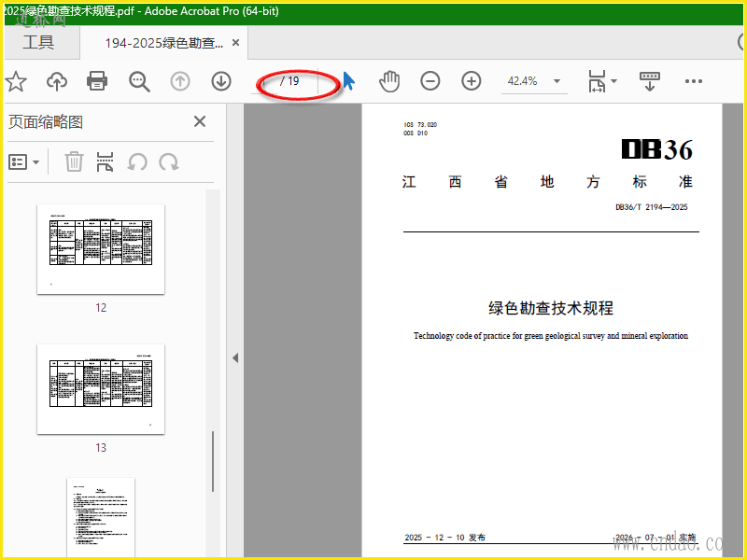
Task: Click the DB36/T 2194—2025 standard number
Action: pyautogui.click(x=651, y=206)
